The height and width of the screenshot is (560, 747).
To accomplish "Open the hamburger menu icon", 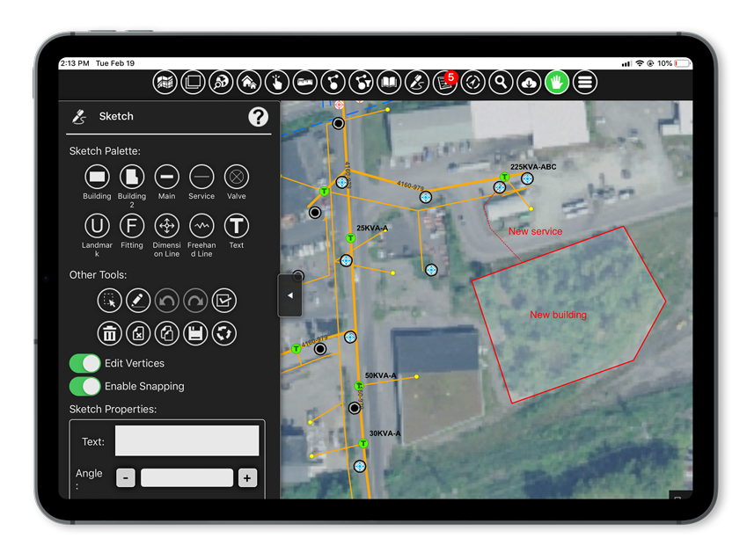I will [x=585, y=83].
